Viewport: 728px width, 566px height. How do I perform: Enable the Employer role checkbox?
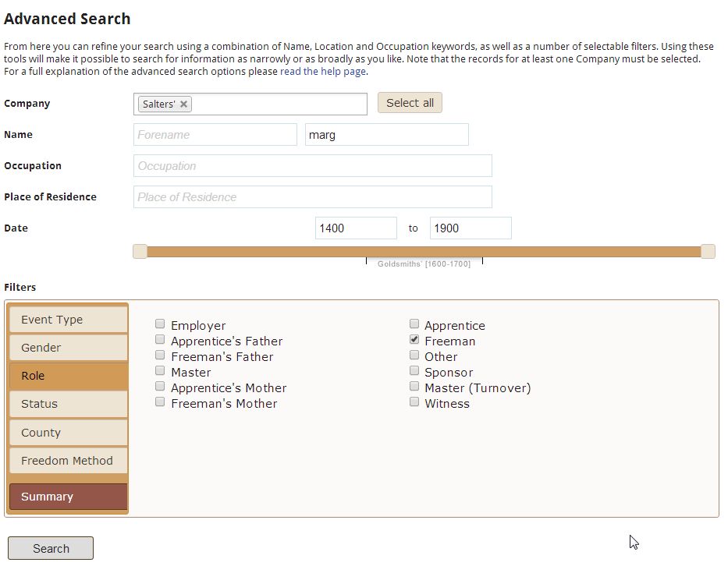coord(160,324)
